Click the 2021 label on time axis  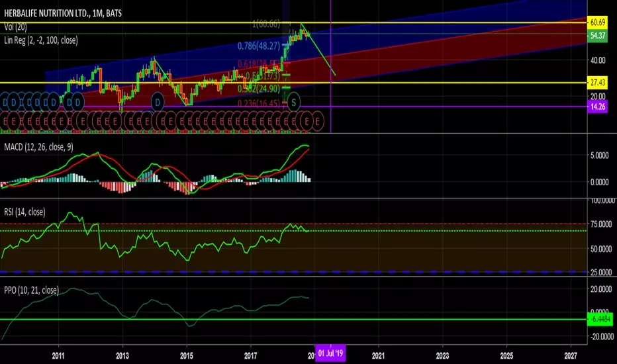[378, 356]
